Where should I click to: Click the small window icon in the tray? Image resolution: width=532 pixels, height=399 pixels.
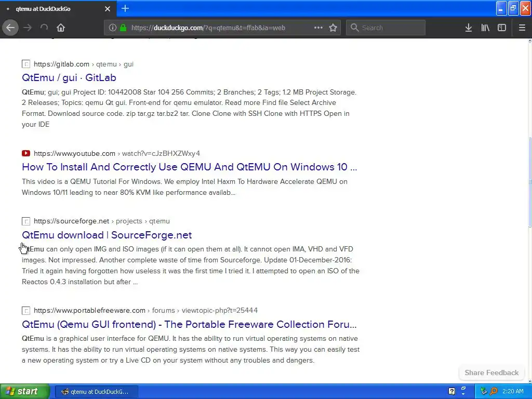click(x=463, y=389)
